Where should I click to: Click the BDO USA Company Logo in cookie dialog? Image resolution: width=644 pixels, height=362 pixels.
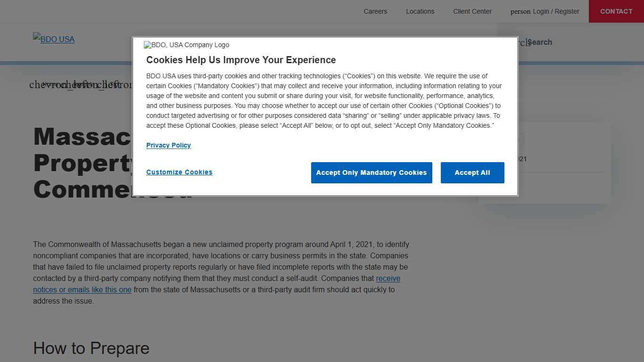tap(187, 45)
